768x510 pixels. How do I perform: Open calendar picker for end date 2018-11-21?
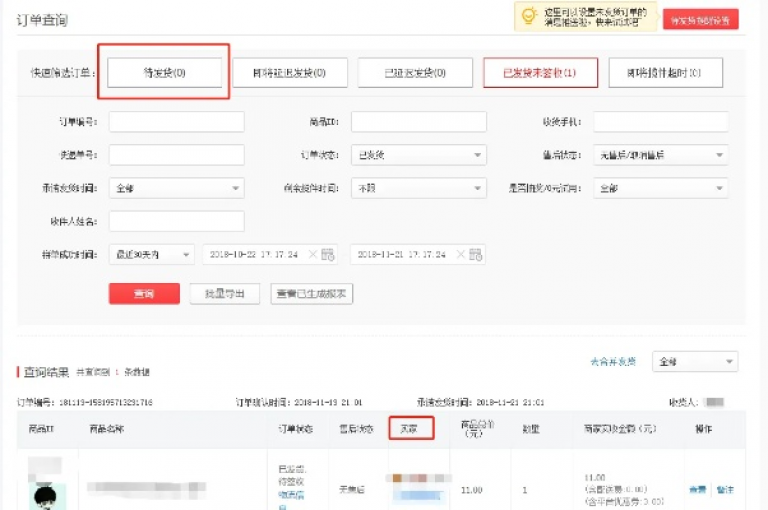(x=475, y=254)
